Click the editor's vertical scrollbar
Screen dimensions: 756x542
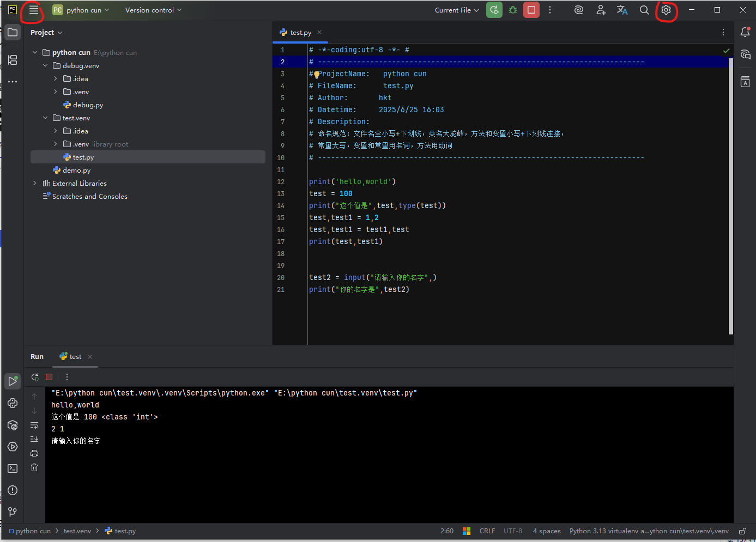tap(730, 196)
